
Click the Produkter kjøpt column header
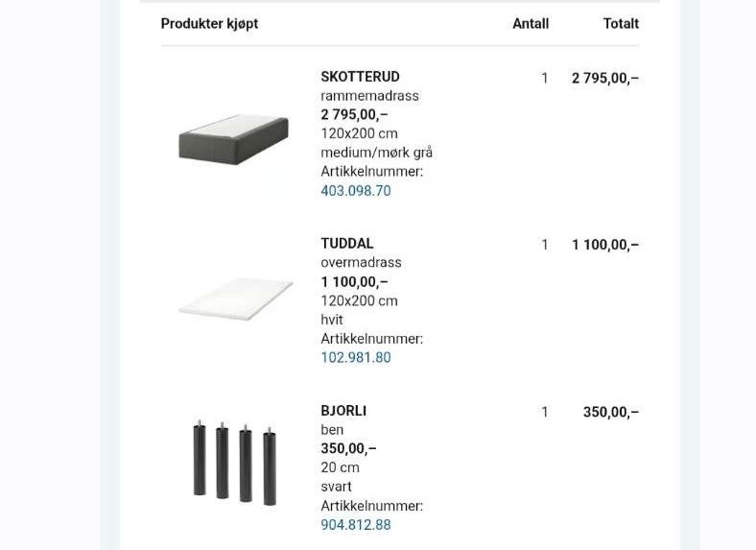click(209, 24)
